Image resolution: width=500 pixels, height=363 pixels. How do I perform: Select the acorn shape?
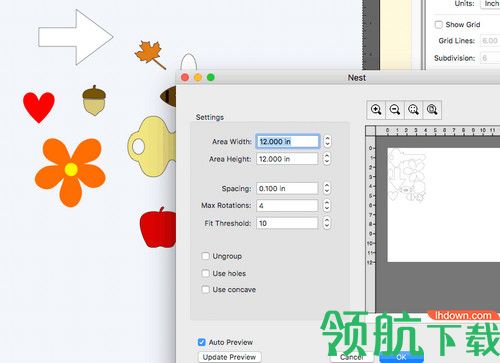click(94, 100)
